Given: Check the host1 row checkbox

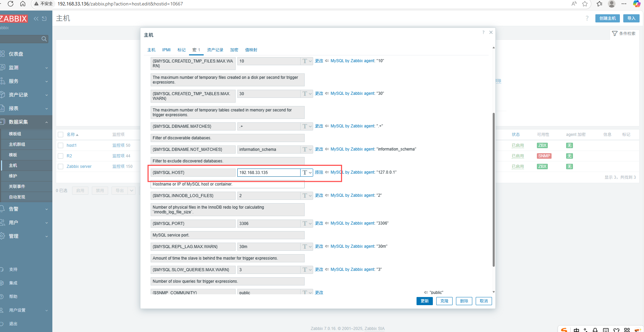Looking at the screenshot, I should pyautogui.click(x=61, y=145).
